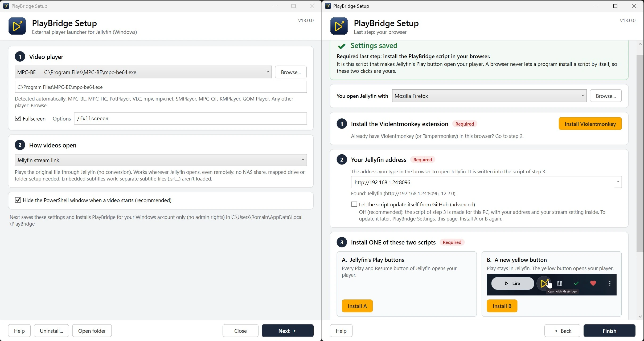This screenshot has width=644, height=341.
Task: Click the left window title bar app icon
Action: [6, 6]
